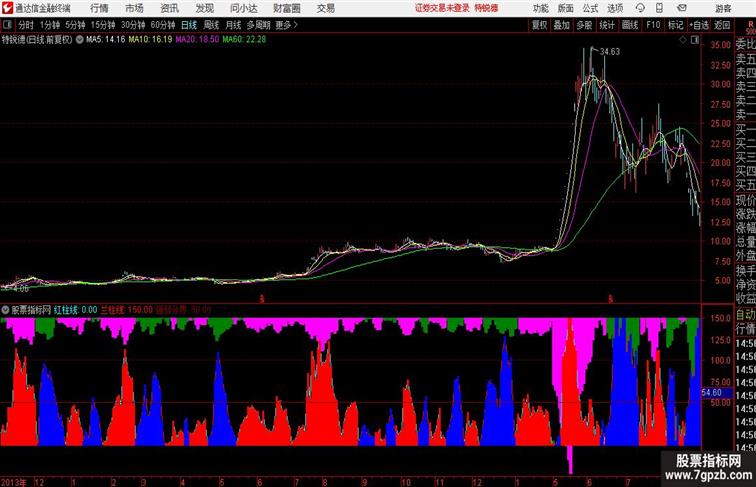Switch to the 15分钟 period tab
Image resolution: width=756 pixels, height=487 pixels.
click(103, 25)
